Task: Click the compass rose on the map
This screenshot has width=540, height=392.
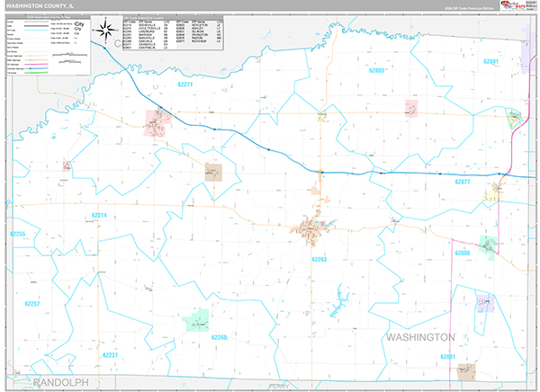Action: pos(106,31)
